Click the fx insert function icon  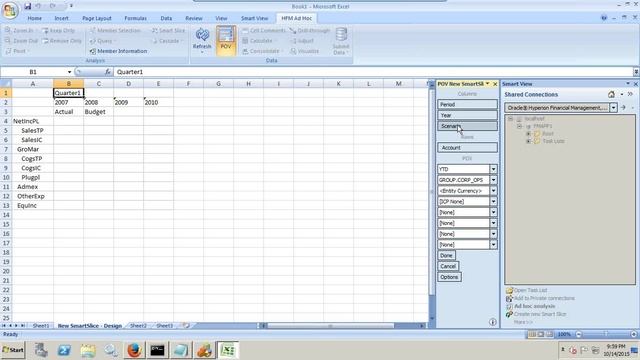tap(108, 72)
